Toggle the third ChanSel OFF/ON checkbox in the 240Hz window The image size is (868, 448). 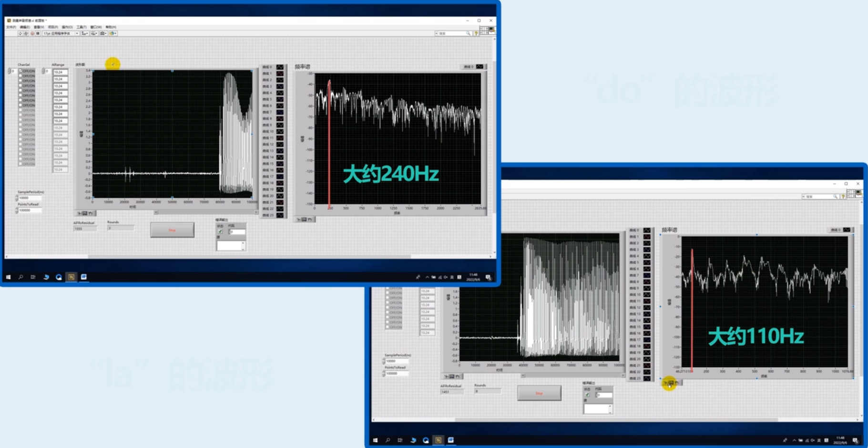21,81
